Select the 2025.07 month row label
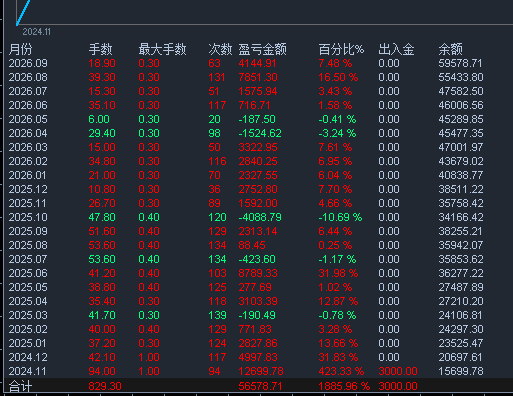The height and width of the screenshot is (396, 513). tap(28, 259)
